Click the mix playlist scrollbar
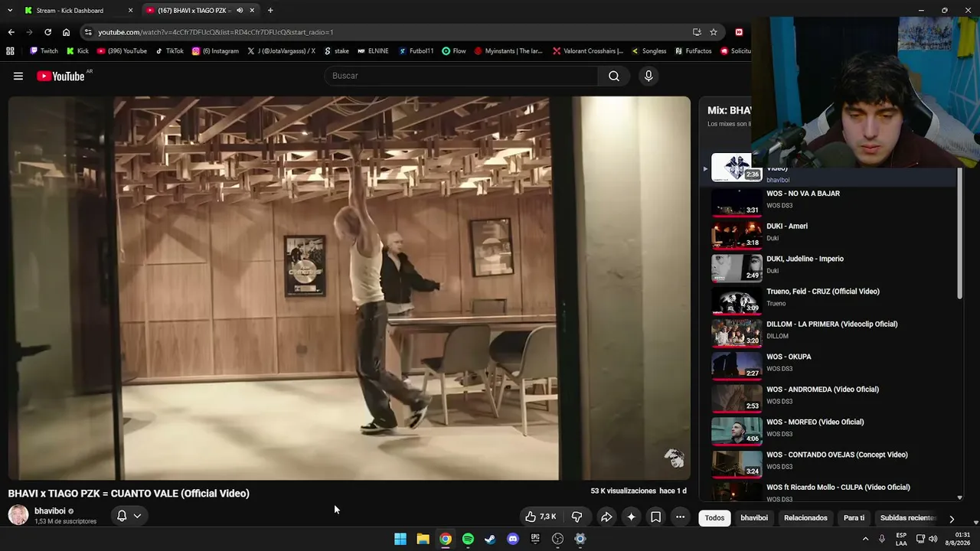 pos(959,234)
